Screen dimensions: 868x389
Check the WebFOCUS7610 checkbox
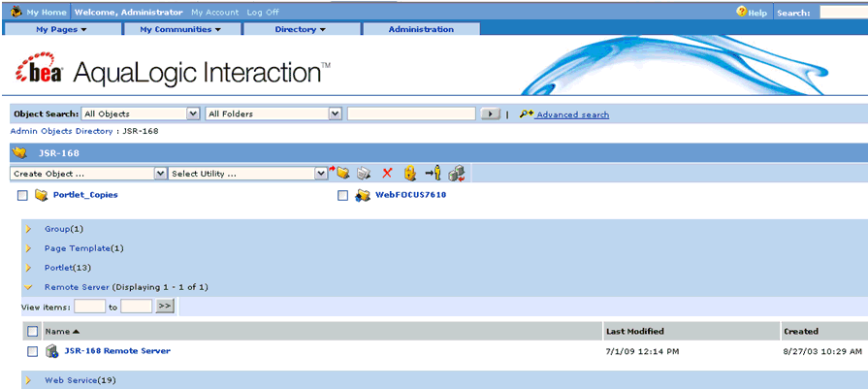click(342, 195)
